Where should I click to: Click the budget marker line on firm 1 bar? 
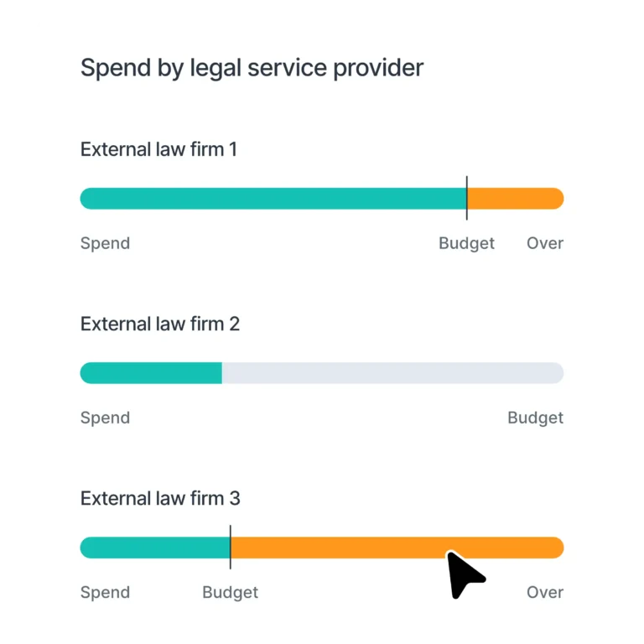[x=467, y=198]
